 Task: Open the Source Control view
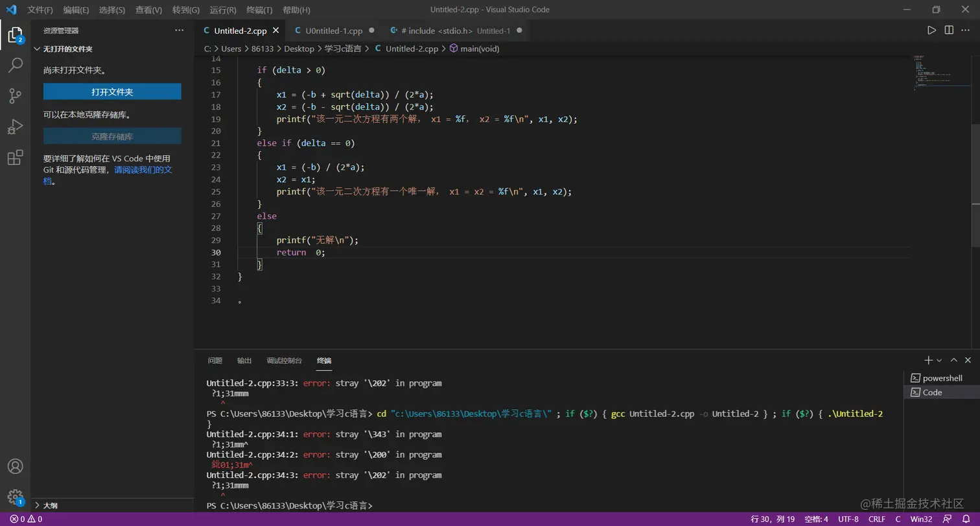[x=15, y=96]
